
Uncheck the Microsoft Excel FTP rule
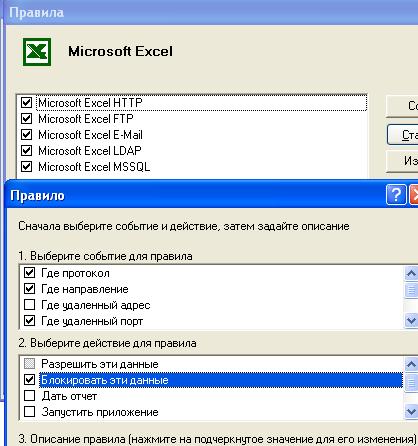click(26, 118)
